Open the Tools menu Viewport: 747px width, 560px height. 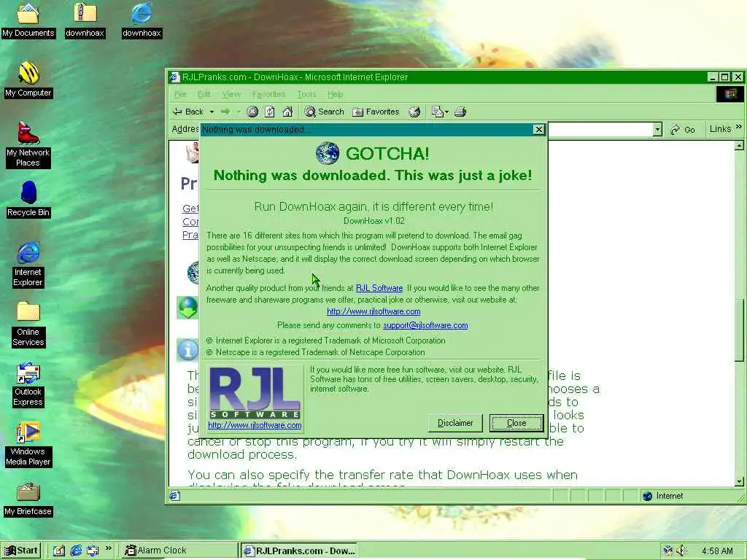pos(306,94)
